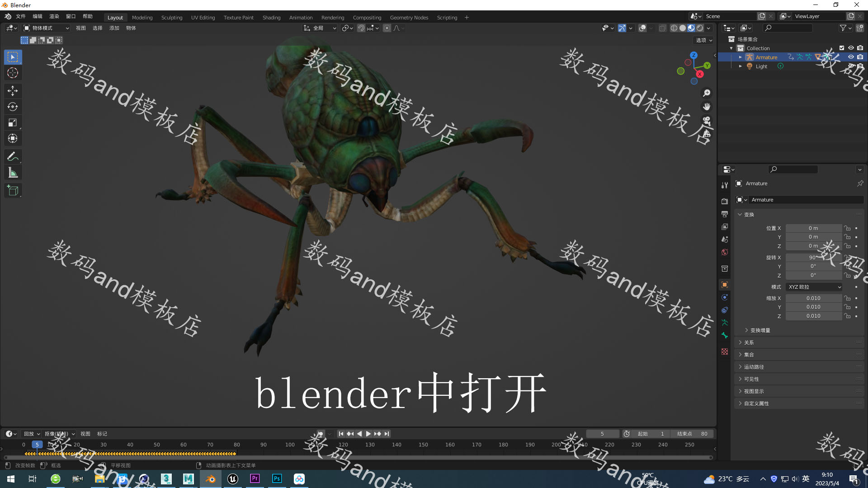Switch to rendered viewport shading

700,28
